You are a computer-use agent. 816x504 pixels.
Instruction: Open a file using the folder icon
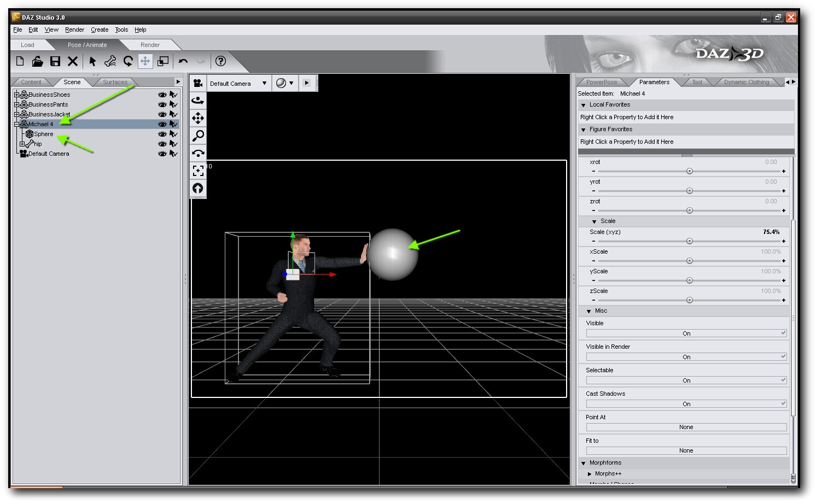pyautogui.click(x=37, y=61)
